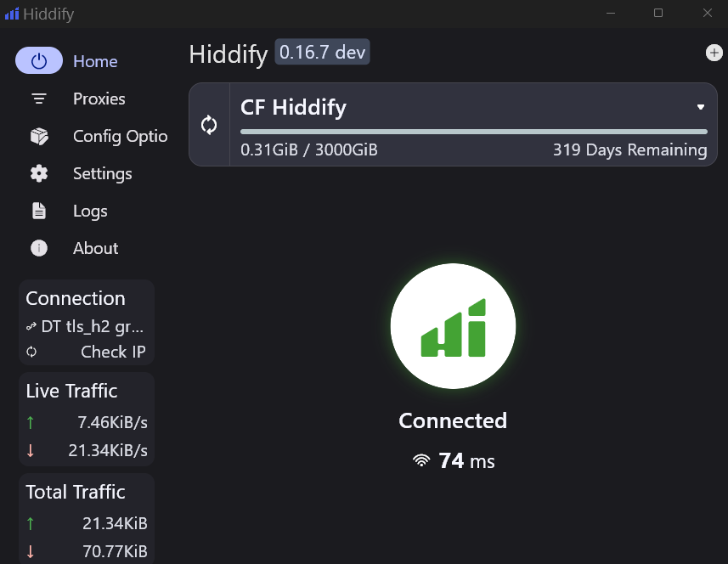Click the 74 ms latency indicator
The image size is (728, 564).
[453, 460]
